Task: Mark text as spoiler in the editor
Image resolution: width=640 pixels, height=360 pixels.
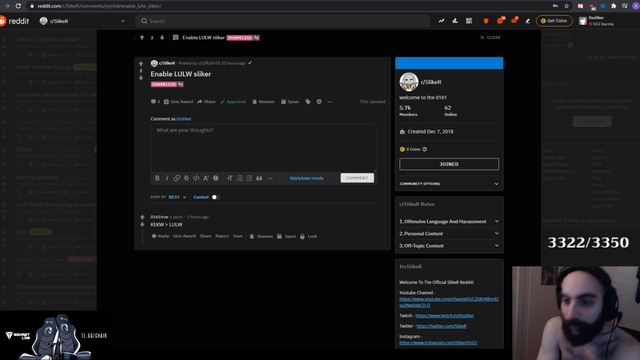Action: [x=216, y=178]
